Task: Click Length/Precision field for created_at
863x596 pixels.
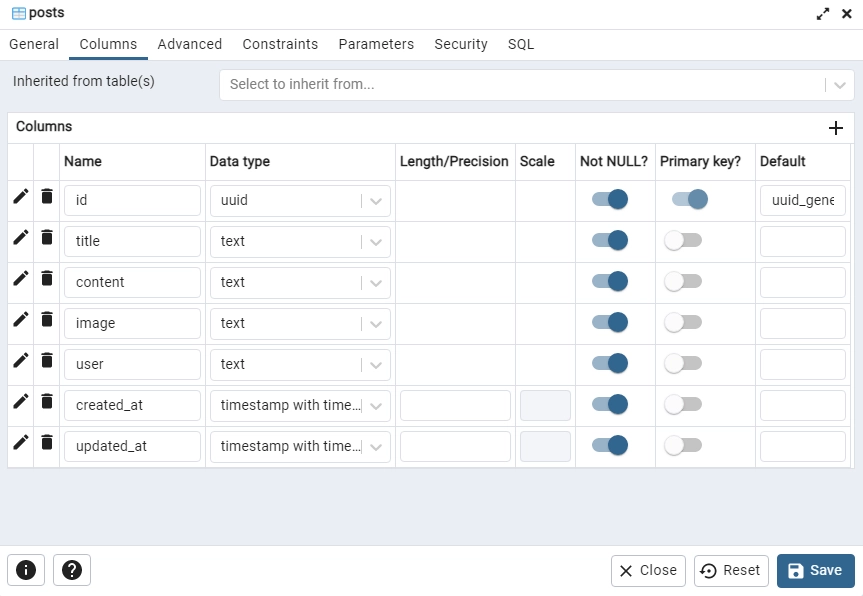Action: pyautogui.click(x=455, y=406)
